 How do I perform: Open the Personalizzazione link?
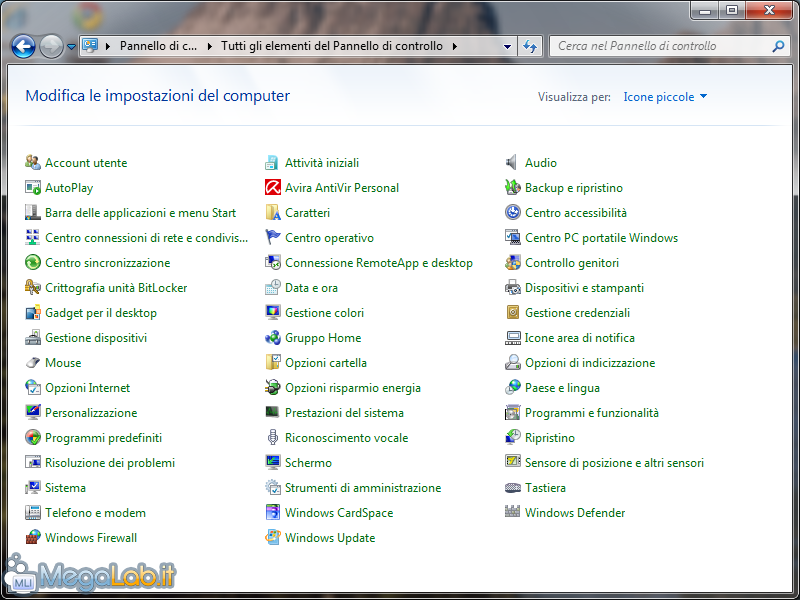click(91, 413)
